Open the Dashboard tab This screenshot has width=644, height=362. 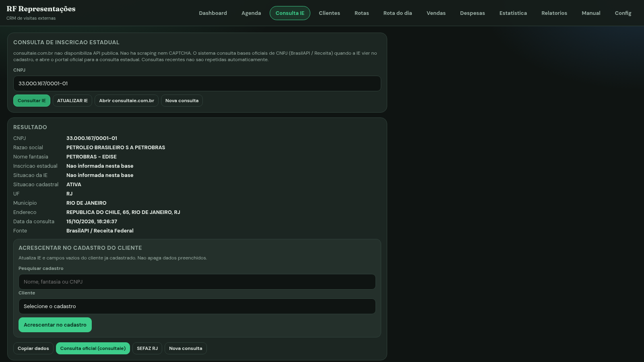click(213, 13)
